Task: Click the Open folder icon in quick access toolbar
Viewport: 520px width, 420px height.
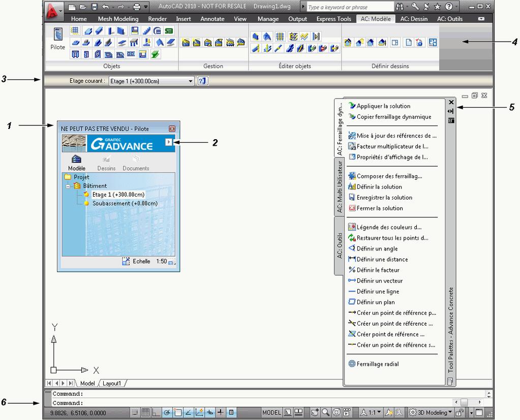Action: pos(83,7)
